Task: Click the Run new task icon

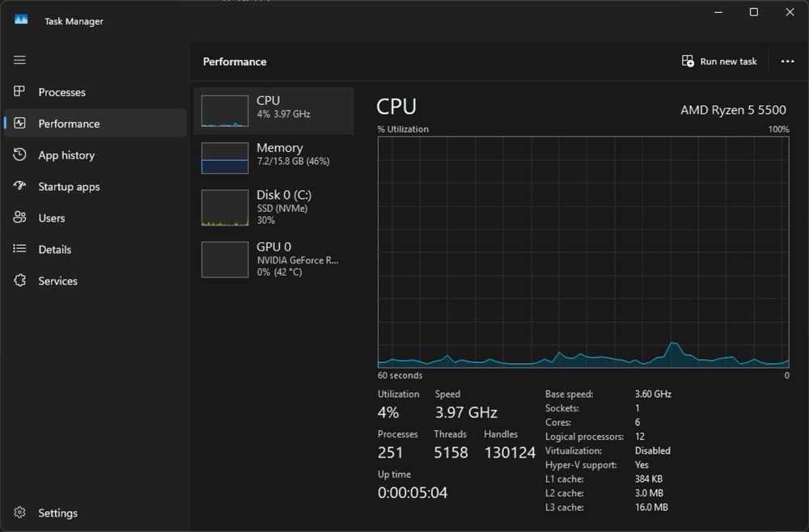Action: 688,61
